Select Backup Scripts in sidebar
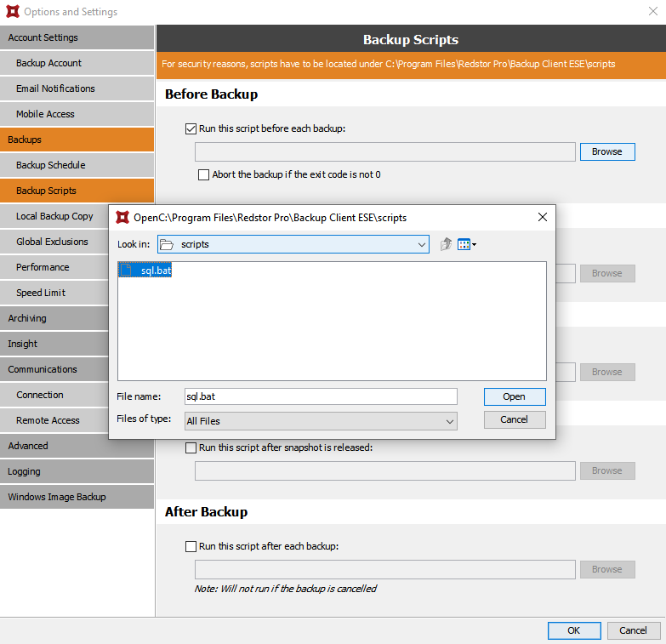 click(x=77, y=191)
